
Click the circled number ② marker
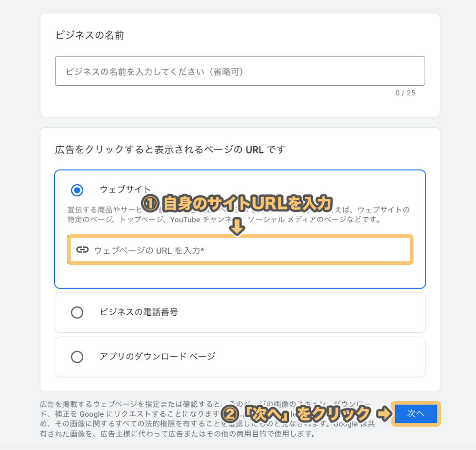click(x=229, y=413)
